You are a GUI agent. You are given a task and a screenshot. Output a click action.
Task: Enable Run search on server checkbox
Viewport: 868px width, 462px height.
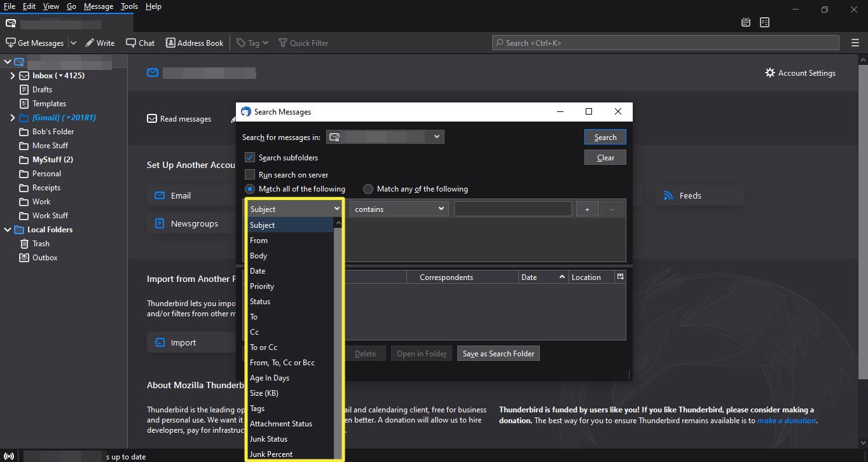click(250, 174)
